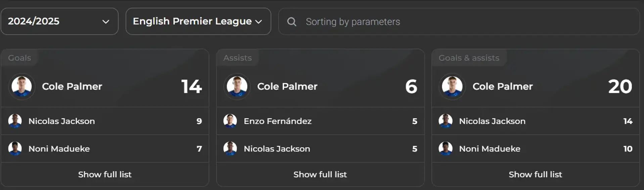Screen dimensions: 644x190
Task: Select the Assists card label
Action: point(237,58)
